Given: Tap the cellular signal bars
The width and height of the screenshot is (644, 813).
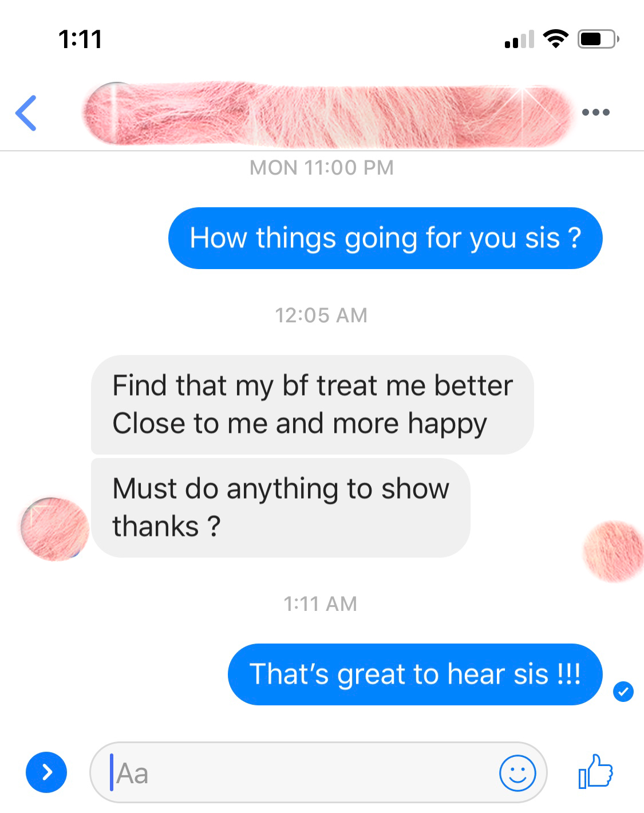Looking at the screenshot, I should pos(519,39).
